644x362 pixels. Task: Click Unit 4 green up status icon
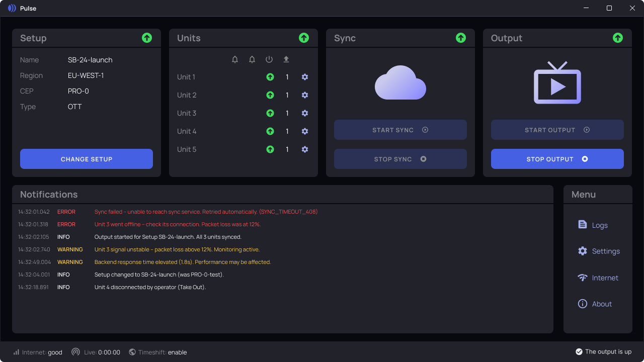270,131
